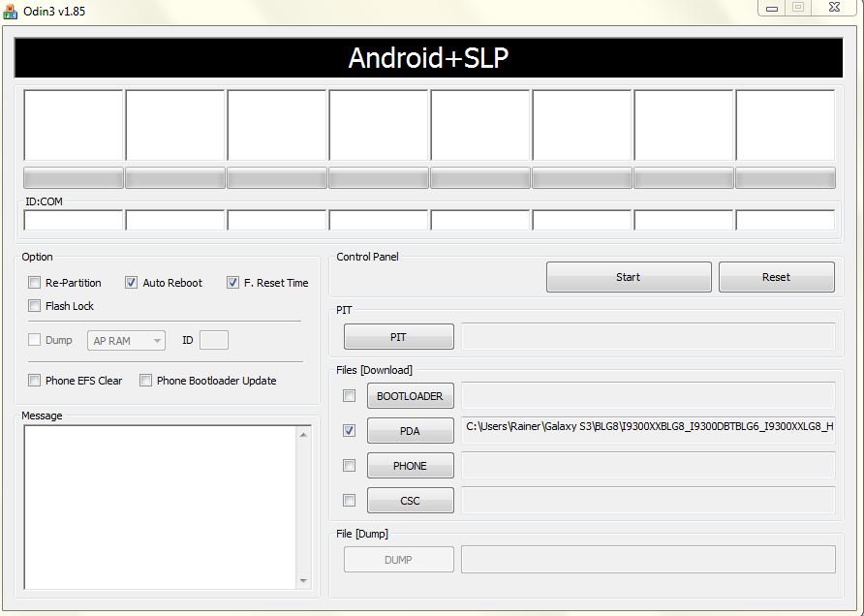864x616 pixels.
Task: Click Message scrollbar down arrow
Action: coord(303,581)
